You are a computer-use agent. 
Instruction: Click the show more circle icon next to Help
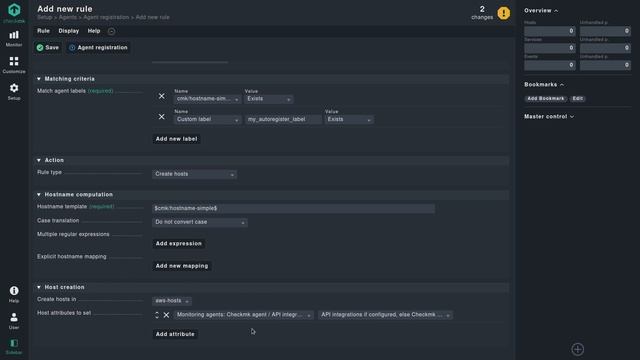[x=111, y=31]
